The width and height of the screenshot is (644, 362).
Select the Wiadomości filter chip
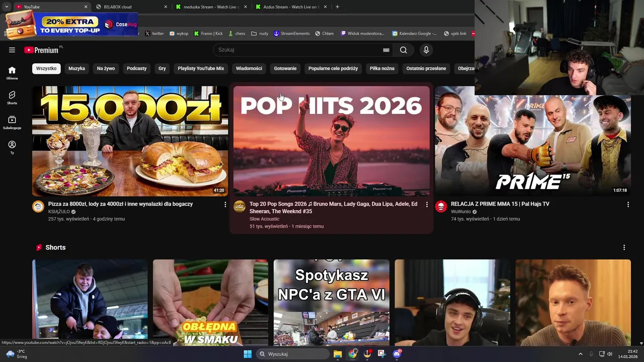pyautogui.click(x=249, y=68)
